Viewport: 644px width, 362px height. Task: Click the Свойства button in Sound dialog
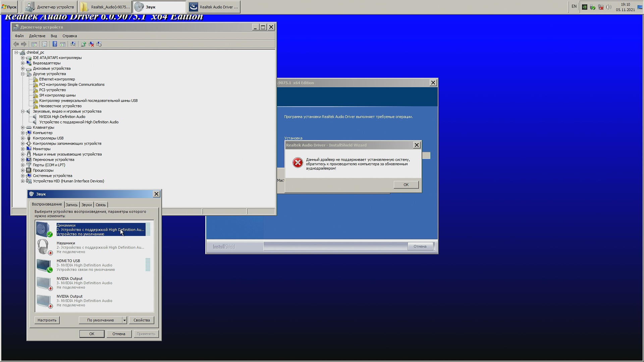point(142,320)
